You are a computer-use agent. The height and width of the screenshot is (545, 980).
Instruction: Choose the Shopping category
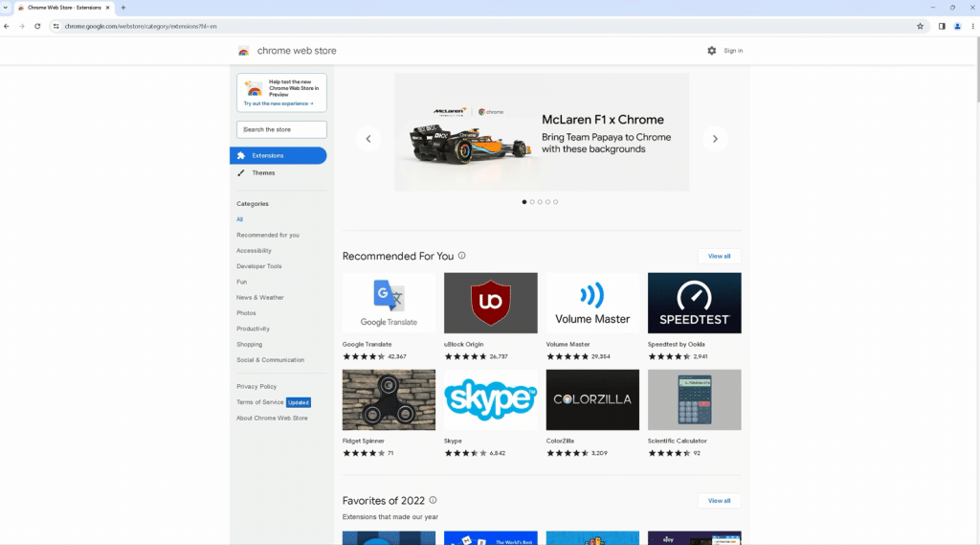click(249, 345)
